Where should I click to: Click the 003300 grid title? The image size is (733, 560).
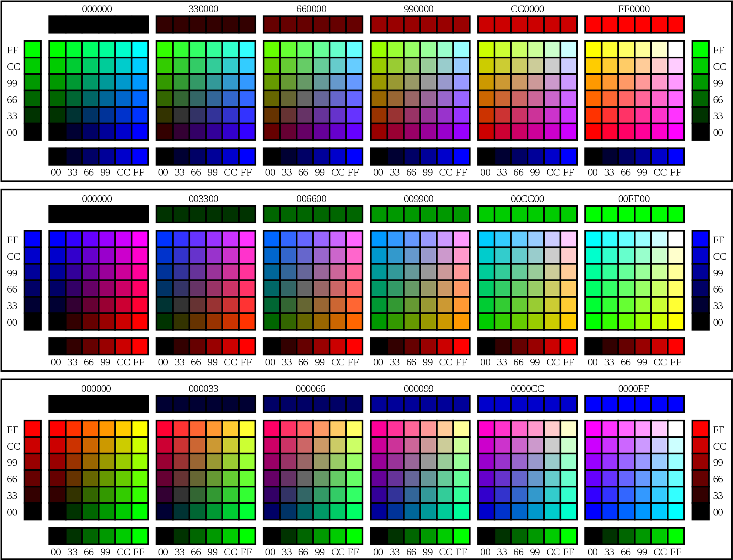click(x=203, y=199)
